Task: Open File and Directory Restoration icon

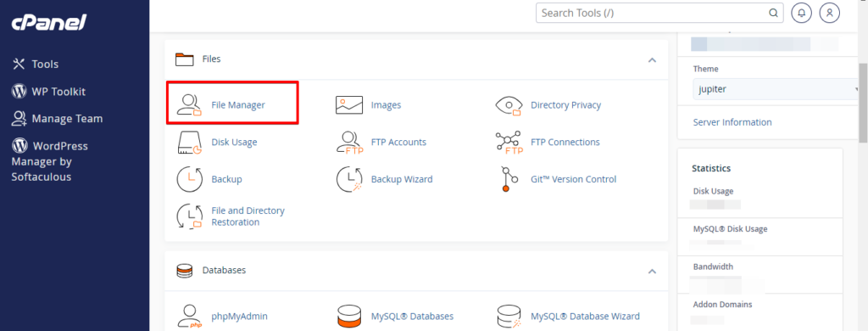Action: click(189, 216)
